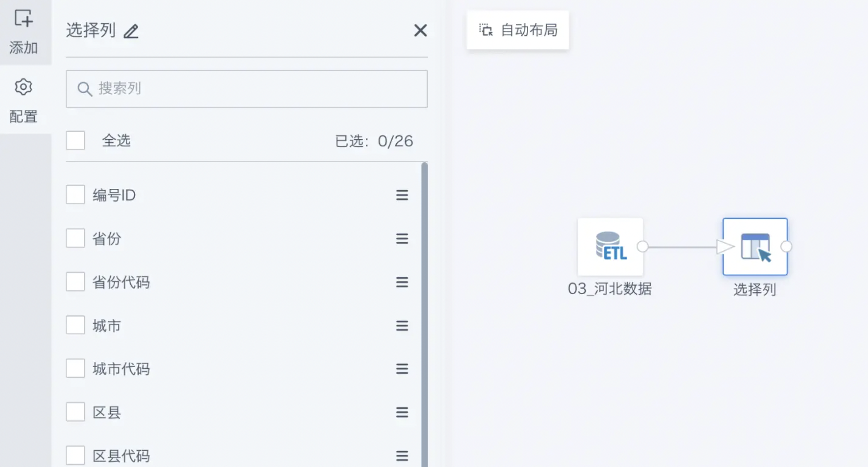The width and height of the screenshot is (868, 467).
Task: Open the 配置 gear settings tab
Action: pos(23,87)
